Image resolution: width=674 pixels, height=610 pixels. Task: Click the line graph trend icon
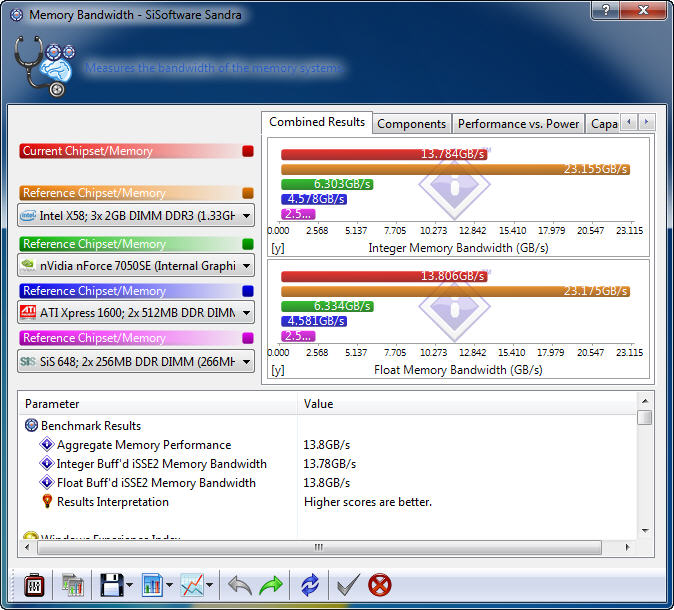(x=192, y=585)
